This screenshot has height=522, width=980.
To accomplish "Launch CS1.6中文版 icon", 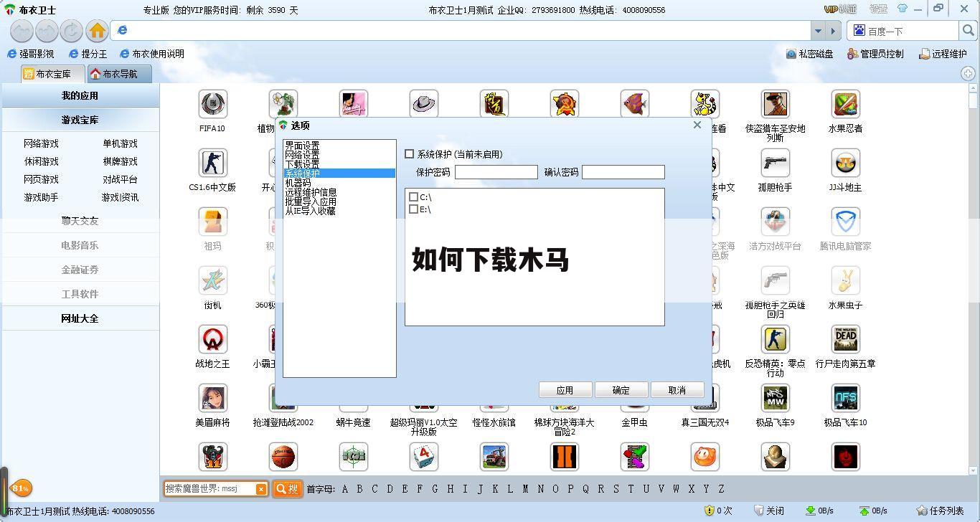I will pos(212,163).
